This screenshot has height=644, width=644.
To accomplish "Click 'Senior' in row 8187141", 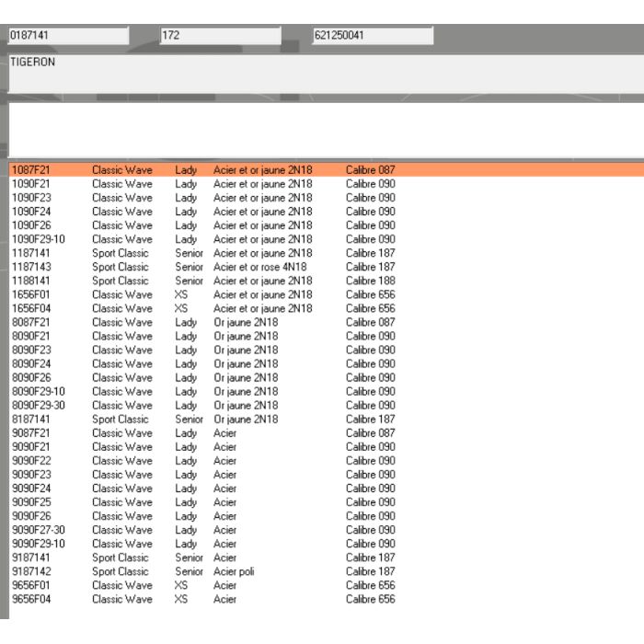I will click(x=189, y=419).
